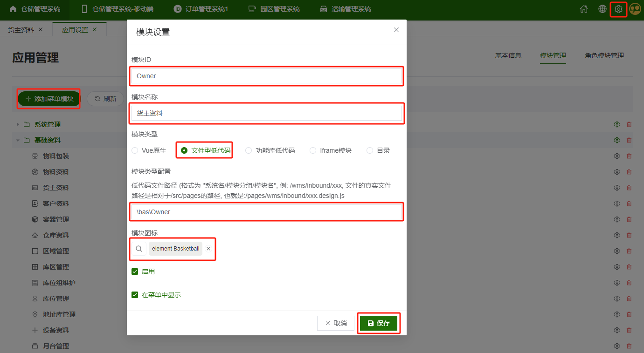Open 角色模块管理 tab
The width and height of the screenshot is (644, 353).
coord(604,55)
